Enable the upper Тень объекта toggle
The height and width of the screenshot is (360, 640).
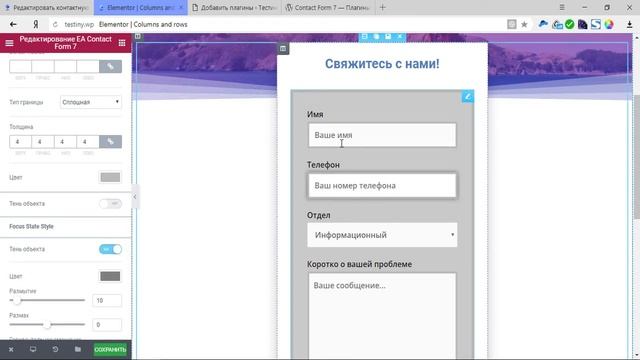pyautogui.click(x=110, y=203)
